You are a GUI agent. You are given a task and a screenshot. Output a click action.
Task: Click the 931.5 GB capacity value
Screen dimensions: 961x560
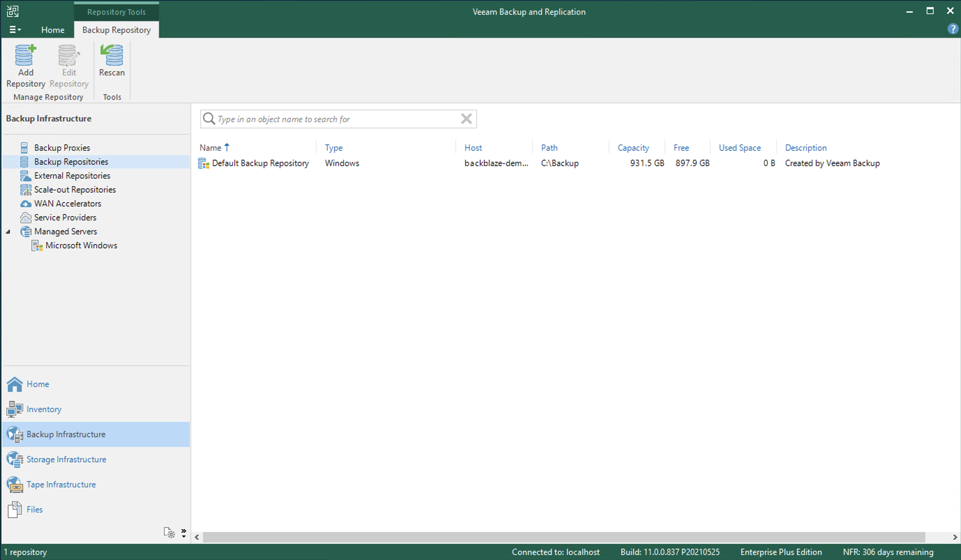(647, 163)
